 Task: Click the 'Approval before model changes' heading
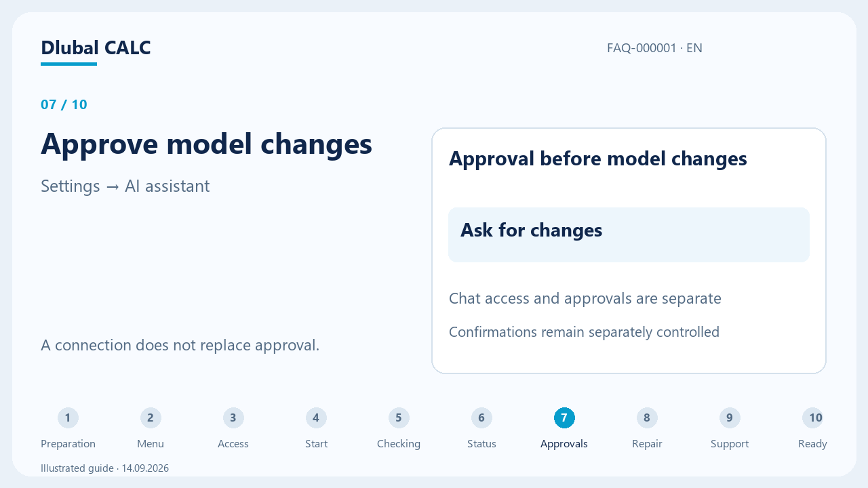597,159
